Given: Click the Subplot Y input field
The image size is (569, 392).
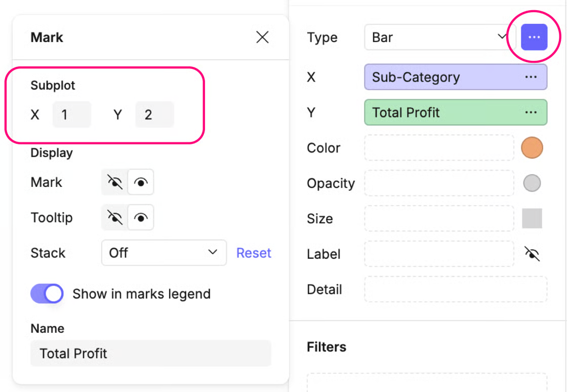Looking at the screenshot, I should [x=154, y=115].
